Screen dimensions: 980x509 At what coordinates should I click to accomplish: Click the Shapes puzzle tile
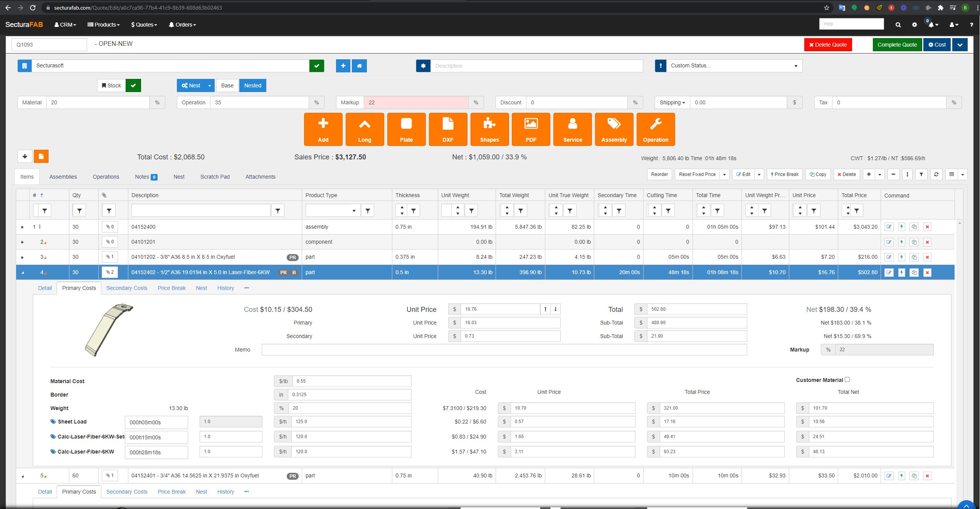click(x=489, y=129)
